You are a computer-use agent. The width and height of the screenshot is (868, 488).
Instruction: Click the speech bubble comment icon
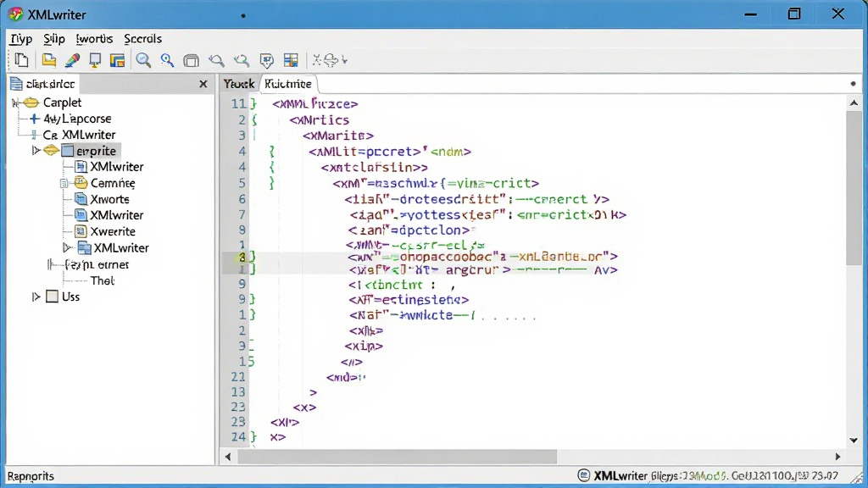(x=267, y=60)
